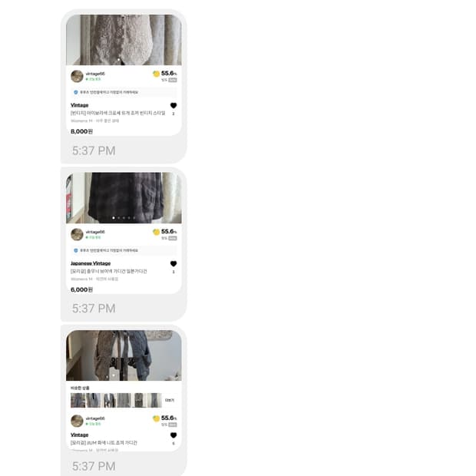Open seller avatar on the bottom listing card
Viewport: 476px width, 476px height.
tap(77, 421)
